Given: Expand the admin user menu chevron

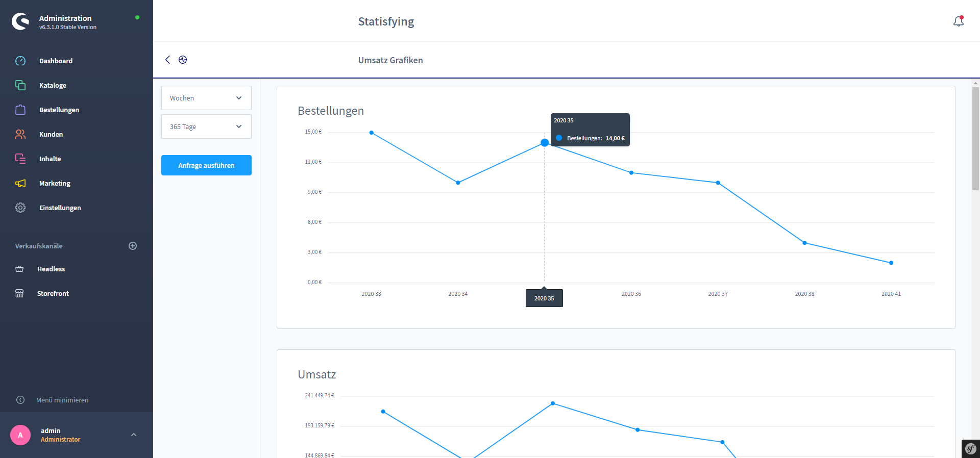Looking at the screenshot, I should [x=134, y=435].
